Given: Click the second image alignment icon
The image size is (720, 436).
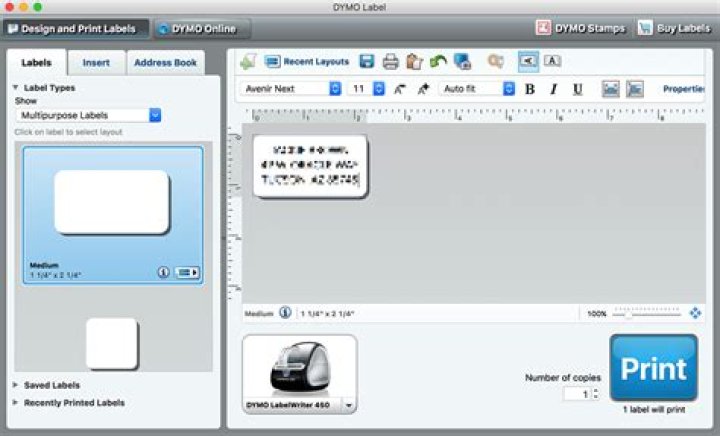Looking at the screenshot, I should pyautogui.click(x=635, y=89).
